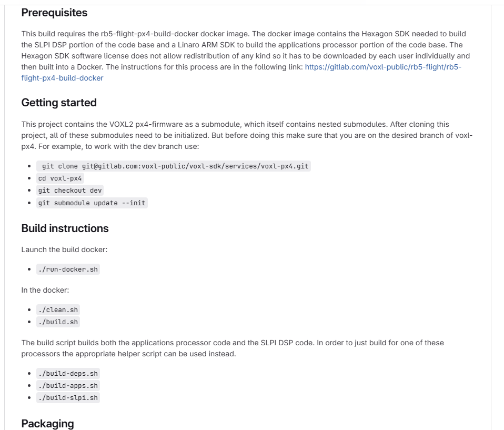The width and height of the screenshot is (504, 430).
Task: Click the ./run-docker.sh code snippet
Action: point(68,269)
